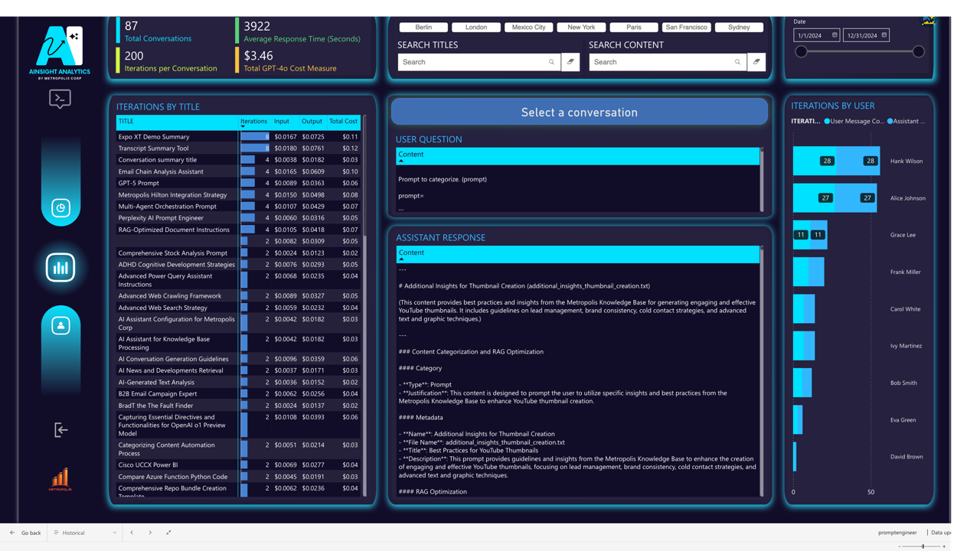Clear the Search Titles eraser icon
Image resolution: width=980 pixels, height=551 pixels.
[570, 62]
